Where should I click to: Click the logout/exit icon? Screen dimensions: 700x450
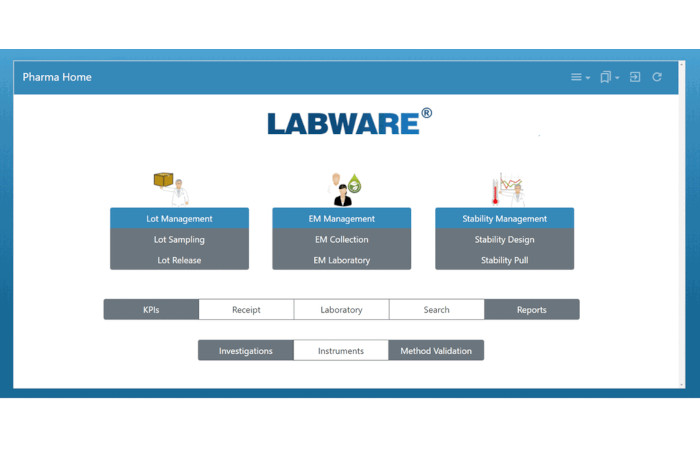coord(635,77)
